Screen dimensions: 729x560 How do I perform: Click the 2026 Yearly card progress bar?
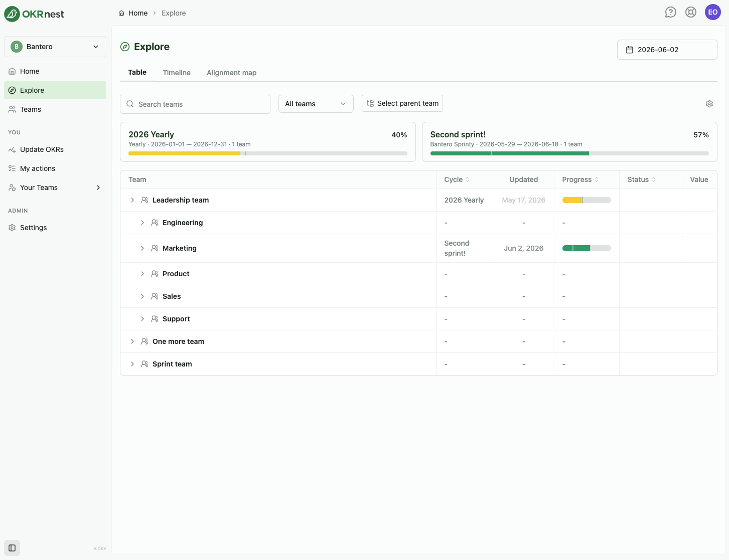268,153
